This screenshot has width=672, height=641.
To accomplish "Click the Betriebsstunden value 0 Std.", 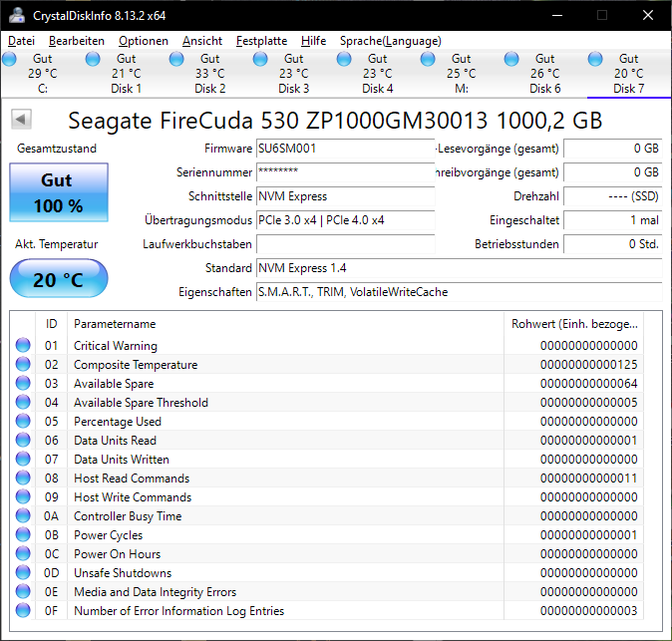I will coord(613,244).
